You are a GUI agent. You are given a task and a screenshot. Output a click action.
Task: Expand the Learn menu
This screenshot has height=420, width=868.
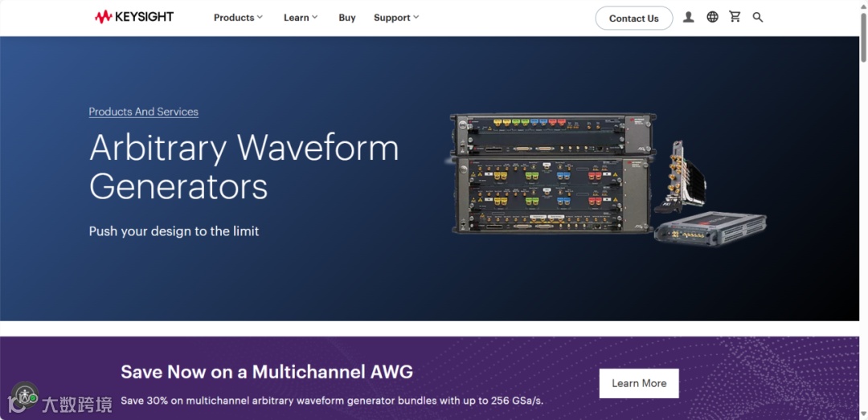click(x=301, y=18)
